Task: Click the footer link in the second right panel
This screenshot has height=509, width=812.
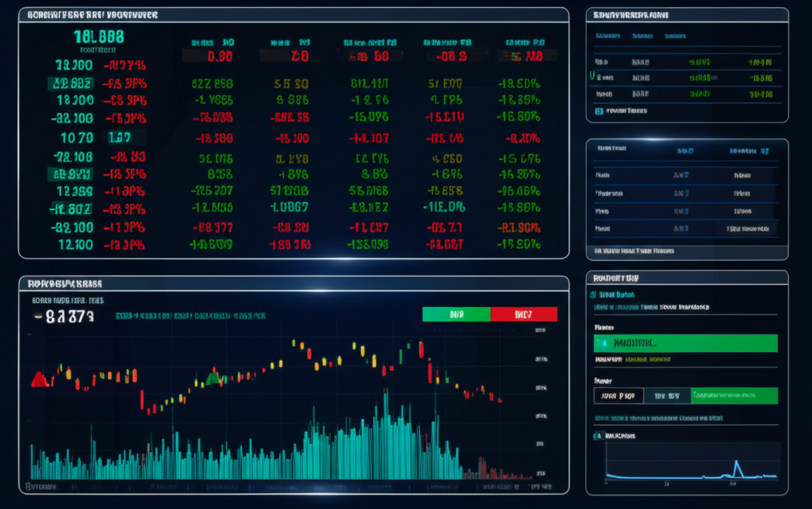Action: [634, 251]
